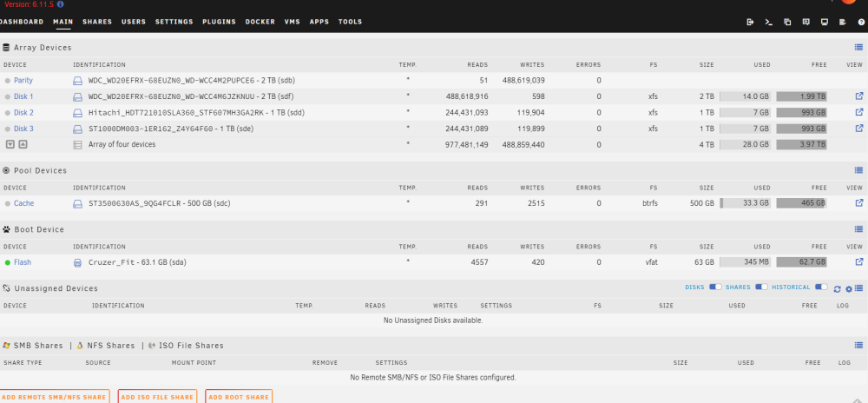
Task: Click the Unassigned Devices list view icon
Action: pyautogui.click(x=858, y=287)
